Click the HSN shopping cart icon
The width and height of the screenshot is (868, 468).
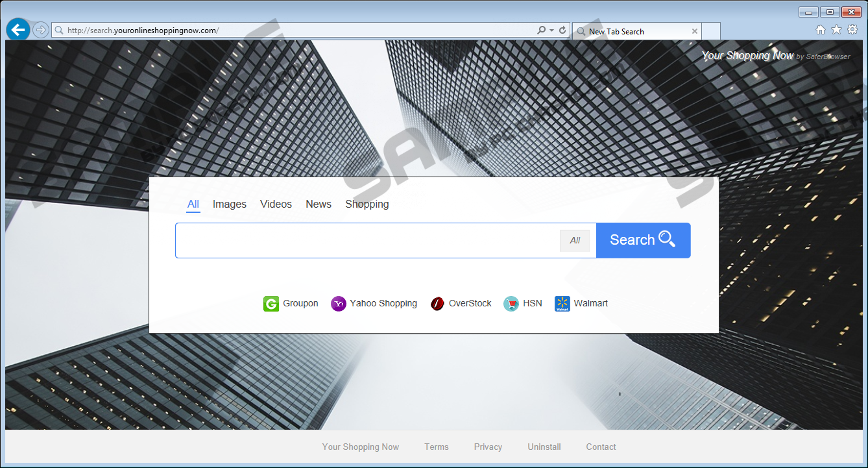[x=511, y=304]
